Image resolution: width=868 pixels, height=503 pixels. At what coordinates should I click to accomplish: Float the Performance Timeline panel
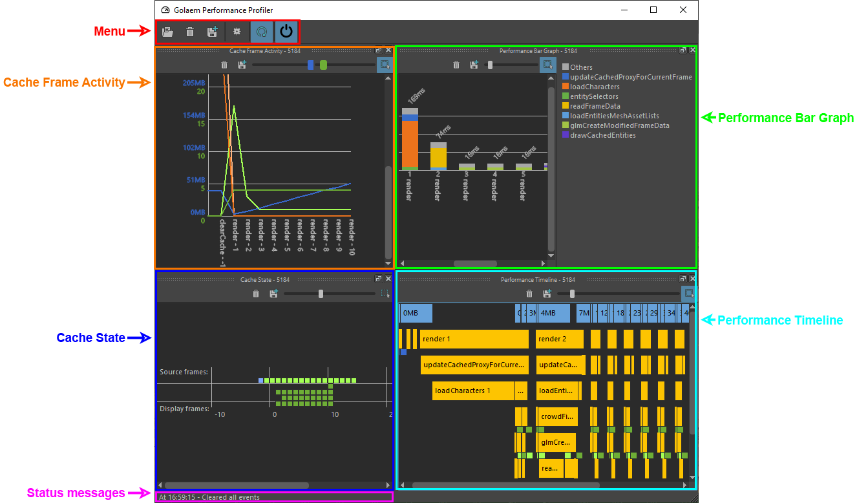click(684, 279)
